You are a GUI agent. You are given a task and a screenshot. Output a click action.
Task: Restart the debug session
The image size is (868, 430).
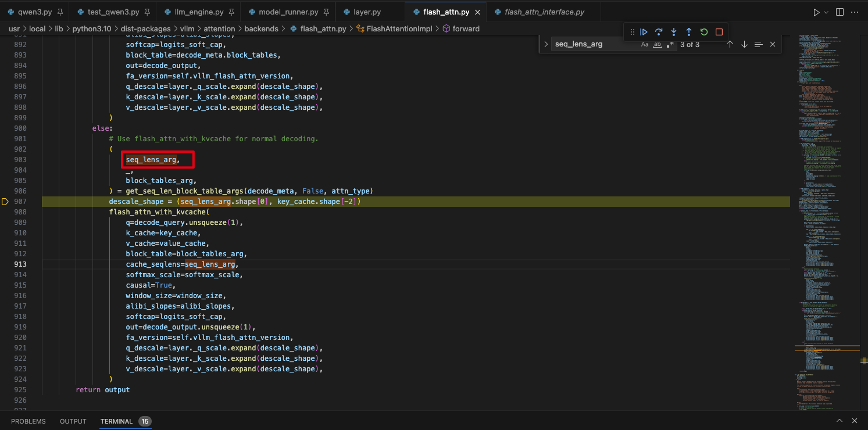[x=704, y=32]
